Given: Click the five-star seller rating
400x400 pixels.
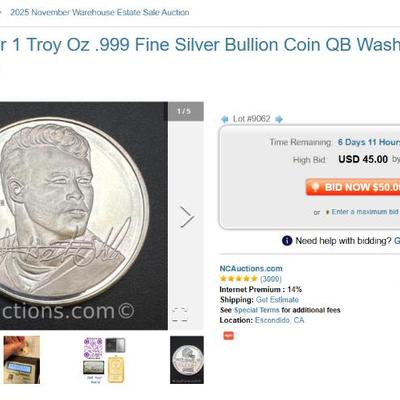Looking at the screenshot, I should point(238,279).
